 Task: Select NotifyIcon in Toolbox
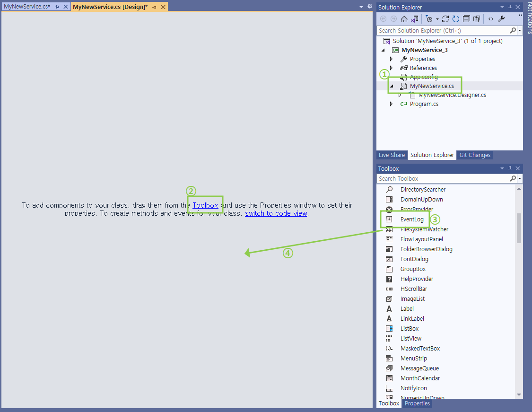(414, 388)
